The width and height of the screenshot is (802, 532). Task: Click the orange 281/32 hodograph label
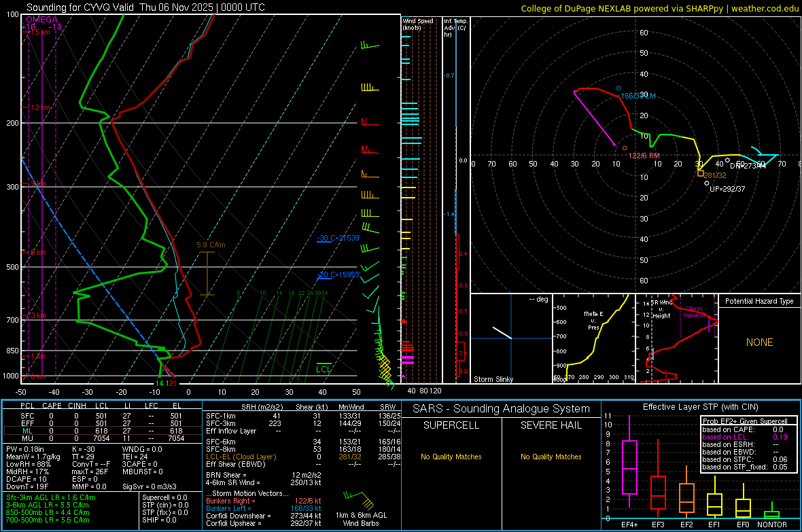point(715,175)
